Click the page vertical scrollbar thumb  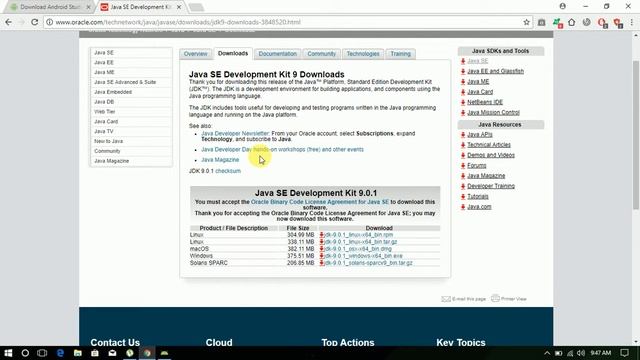click(636, 135)
